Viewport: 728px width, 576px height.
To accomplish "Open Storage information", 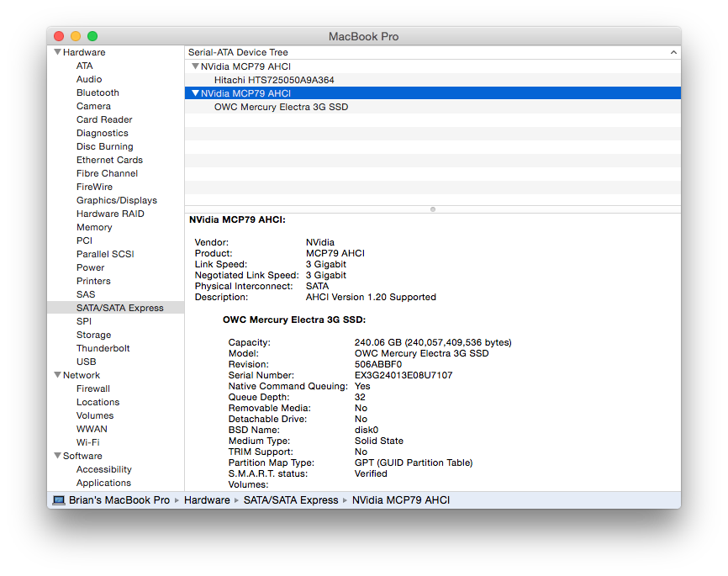I will point(94,336).
